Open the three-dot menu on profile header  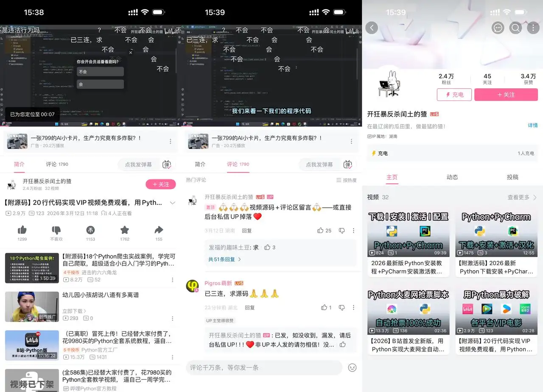coord(533,28)
